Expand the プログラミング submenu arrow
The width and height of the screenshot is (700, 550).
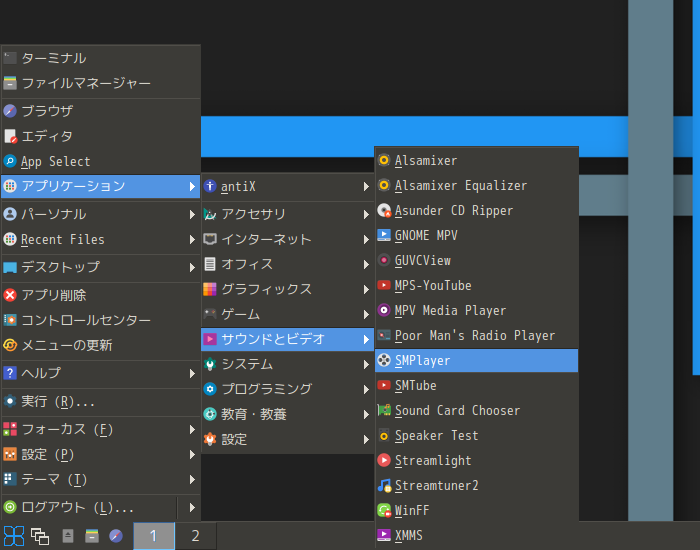coord(366,389)
